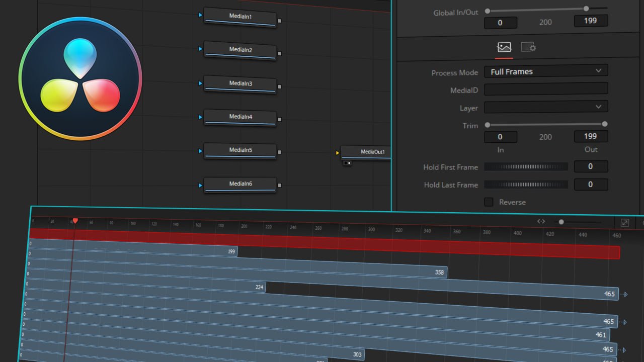Click the yellow input arrow of MediaOut1

pos(338,153)
